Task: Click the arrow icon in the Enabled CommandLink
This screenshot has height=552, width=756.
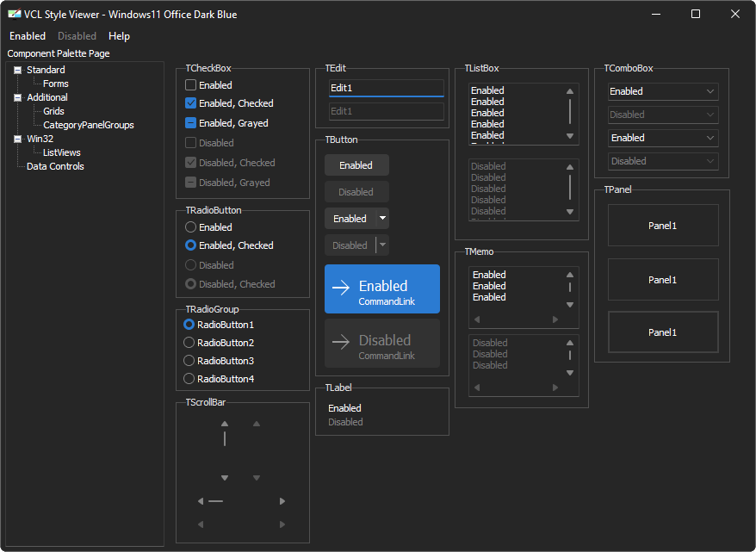Action: pyautogui.click(x=341, y=288)
